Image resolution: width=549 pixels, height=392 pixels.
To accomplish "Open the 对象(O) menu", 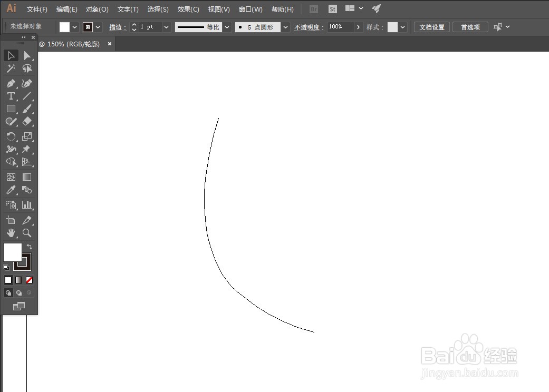I will click(97, 9).
